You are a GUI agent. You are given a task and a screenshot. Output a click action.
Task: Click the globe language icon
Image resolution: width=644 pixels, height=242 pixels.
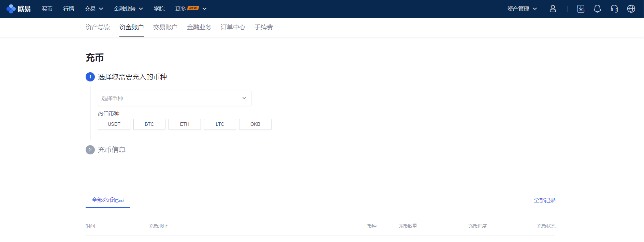click(631, 9)
